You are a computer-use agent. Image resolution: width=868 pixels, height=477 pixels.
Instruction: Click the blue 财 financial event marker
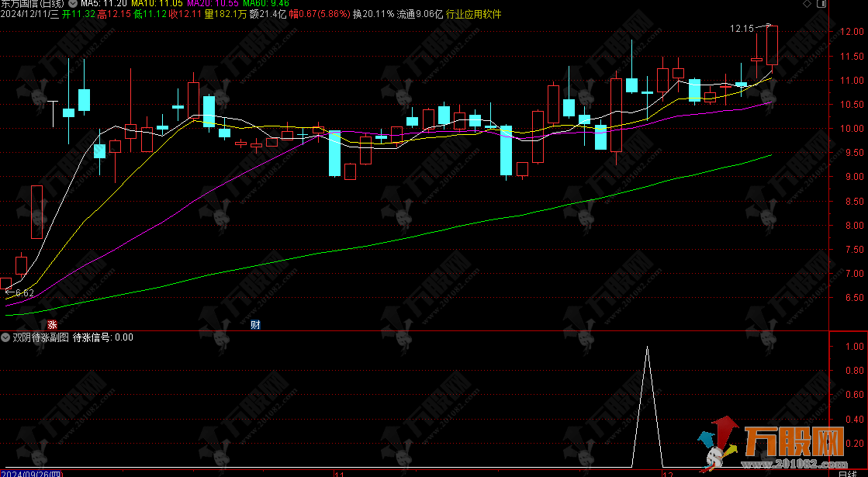click(x=254, y=324)
